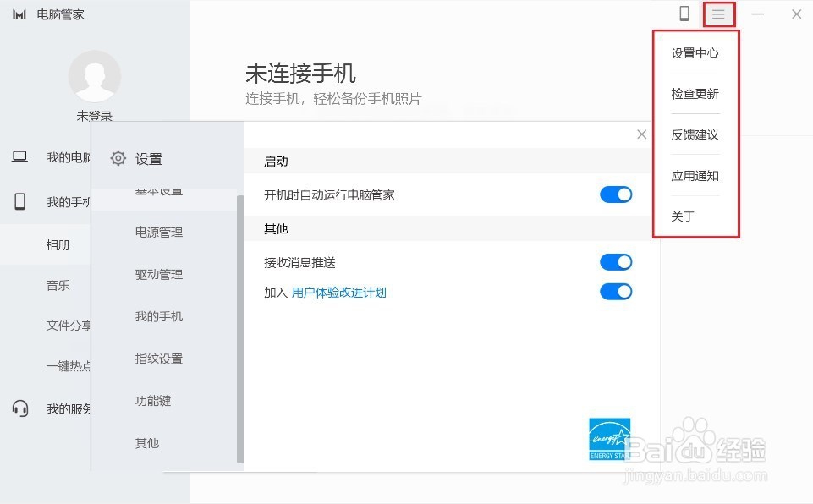Disable auto-run 电脑管家 at startup
This screenshot has height=504, width=813.
[x=616, y=194]
